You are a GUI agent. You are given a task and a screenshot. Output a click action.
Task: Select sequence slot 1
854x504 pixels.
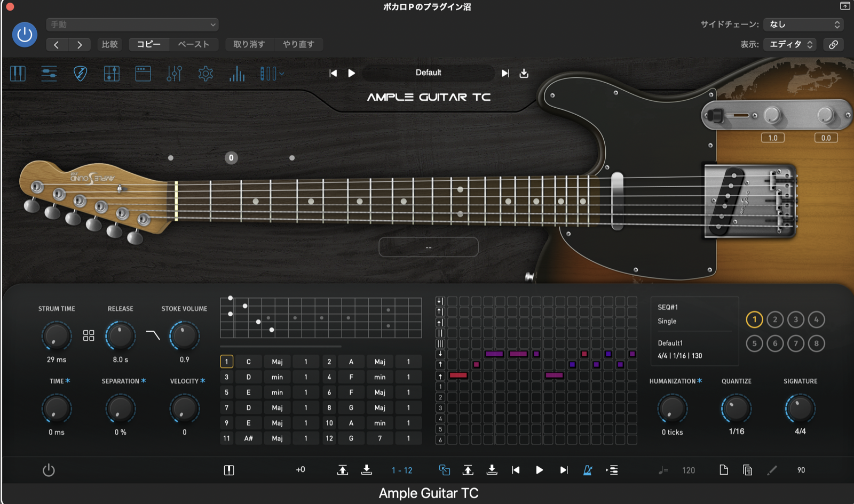[x=754, y=319]
